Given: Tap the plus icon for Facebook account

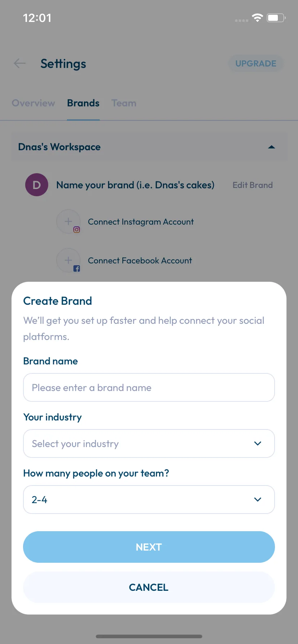Looking at the screenshot, I should (68, 260).
